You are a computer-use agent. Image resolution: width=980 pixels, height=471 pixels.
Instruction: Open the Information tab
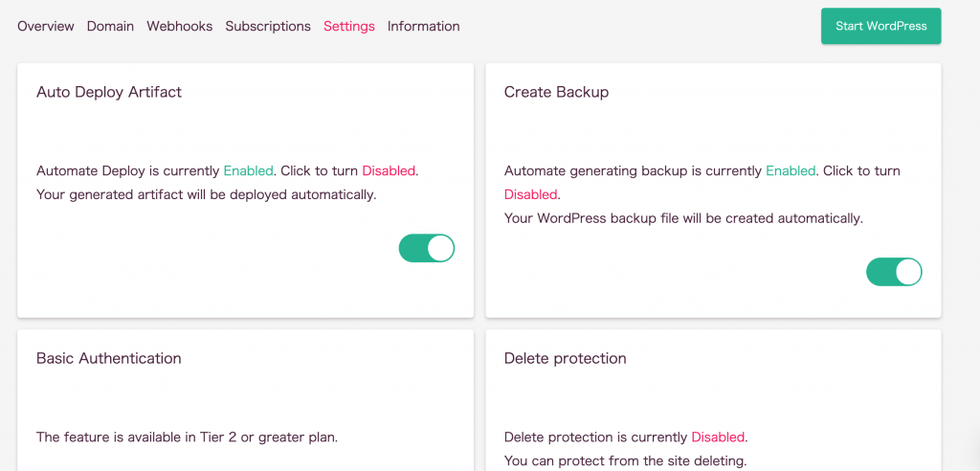pos(424,26)
